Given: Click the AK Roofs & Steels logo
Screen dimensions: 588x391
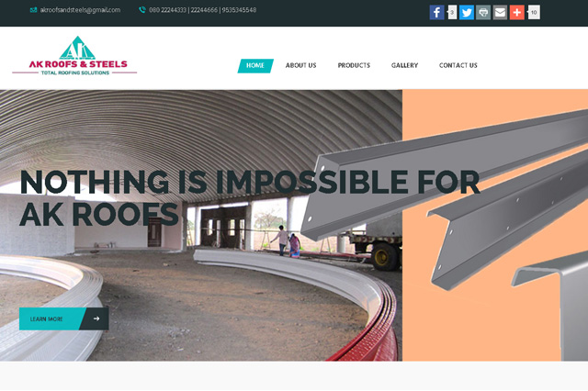Looking at the screenshot, I should tap(74, 56).
